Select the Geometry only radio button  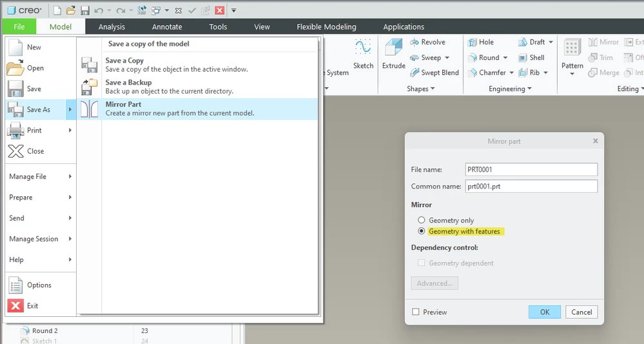(422, 220)
